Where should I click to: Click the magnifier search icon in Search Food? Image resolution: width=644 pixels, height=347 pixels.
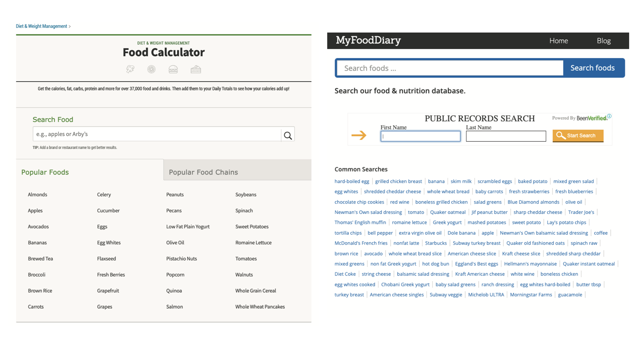pyautogui.click(x=288, y=135)
